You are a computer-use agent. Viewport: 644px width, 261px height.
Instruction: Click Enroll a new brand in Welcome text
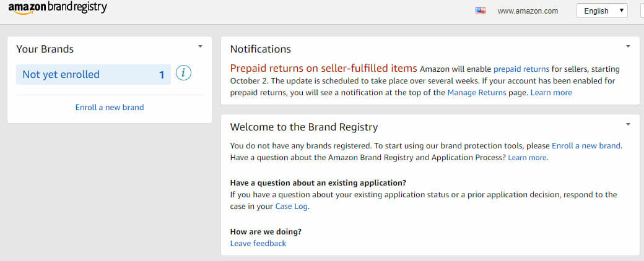[586, 146]
